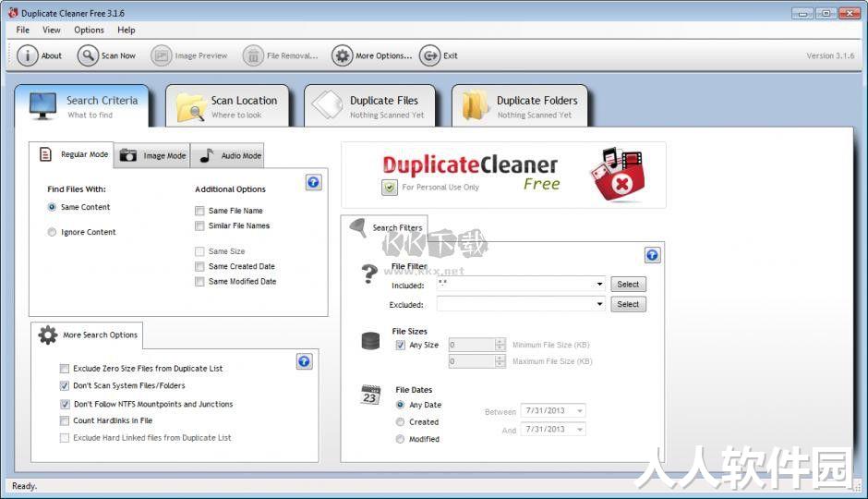The height and width of the screenshot is (499, 868).
Task: Click Select button beside Included filter
Action: click(628, 284)
